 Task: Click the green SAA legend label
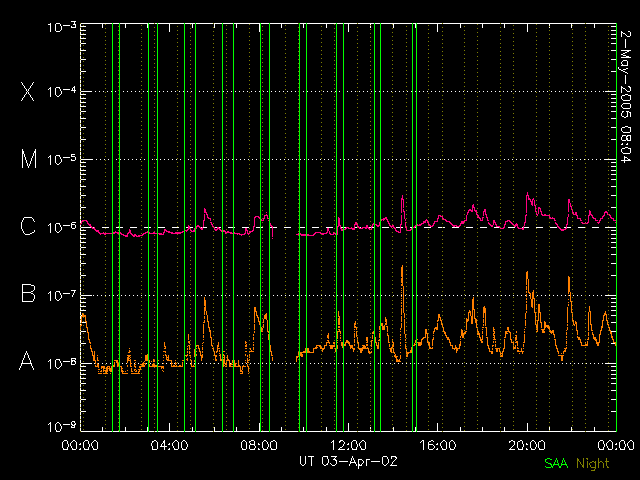[x=556, y=463]
